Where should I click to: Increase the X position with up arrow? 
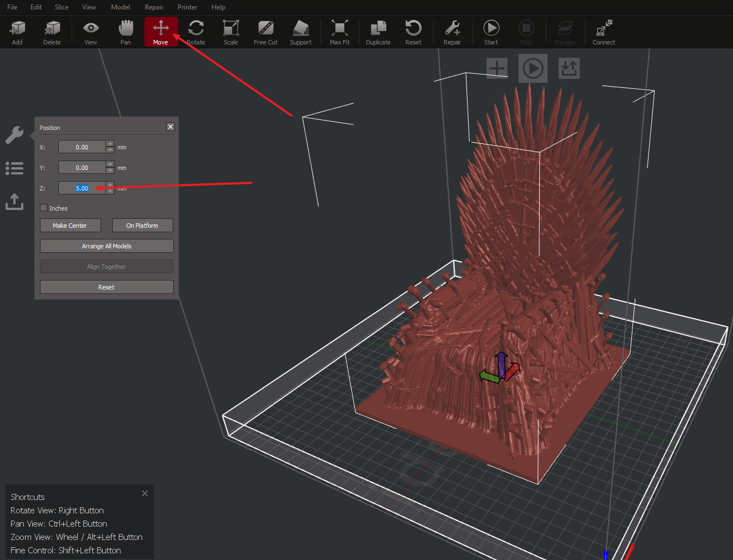(x=110, y=144)
